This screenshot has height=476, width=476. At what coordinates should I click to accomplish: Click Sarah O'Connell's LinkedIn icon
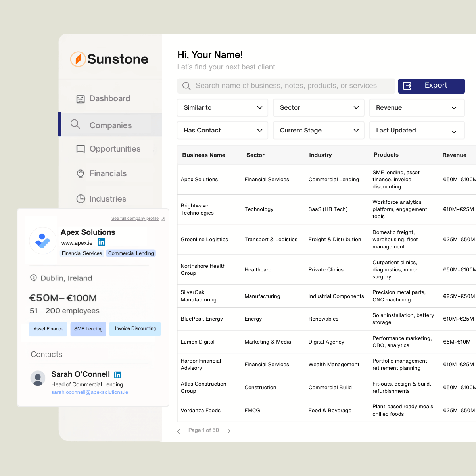click(117, 374)
